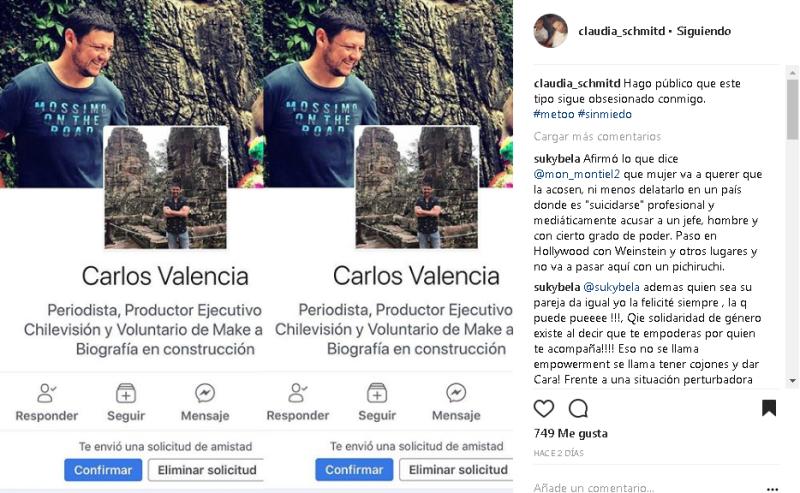This screenshot has width=800, height=493.
Task: Open the left Messenger Mensaje icon
Action: (205, 393)
